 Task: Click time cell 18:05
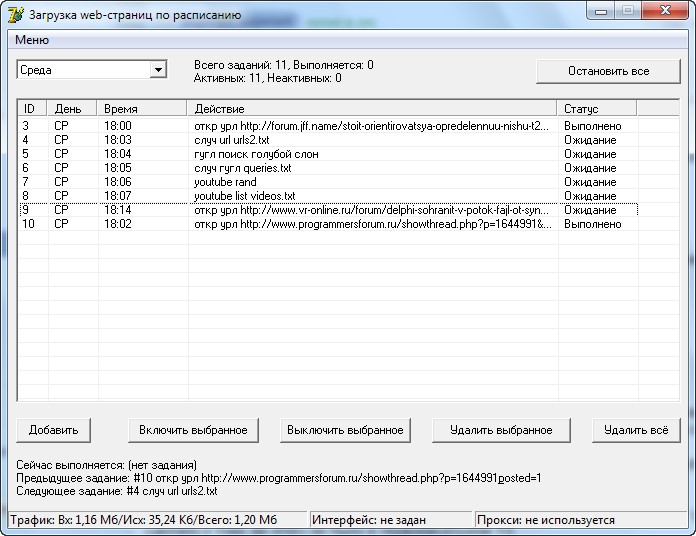[118, 168]
